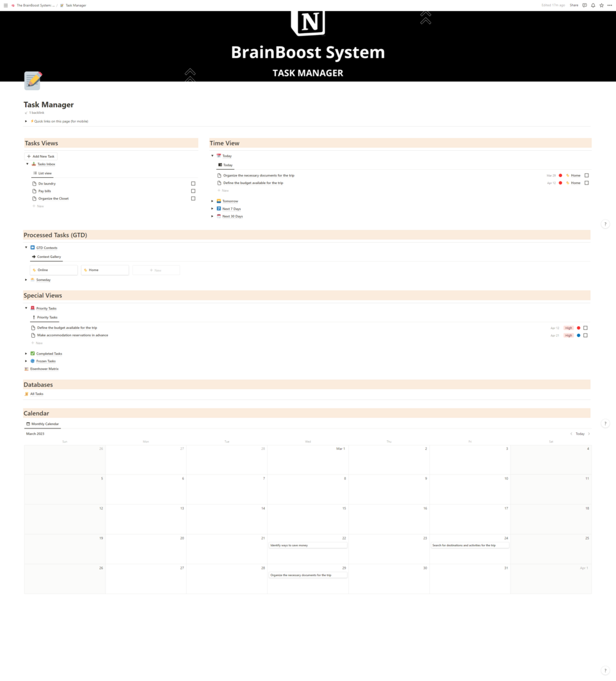Click the Frozen Tasks blue icon
Screen dimensions: 616x681
[32, 361]
